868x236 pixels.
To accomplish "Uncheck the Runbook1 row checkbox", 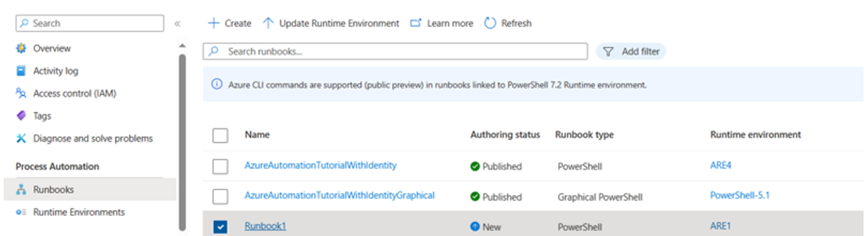I will coord(220,226).
